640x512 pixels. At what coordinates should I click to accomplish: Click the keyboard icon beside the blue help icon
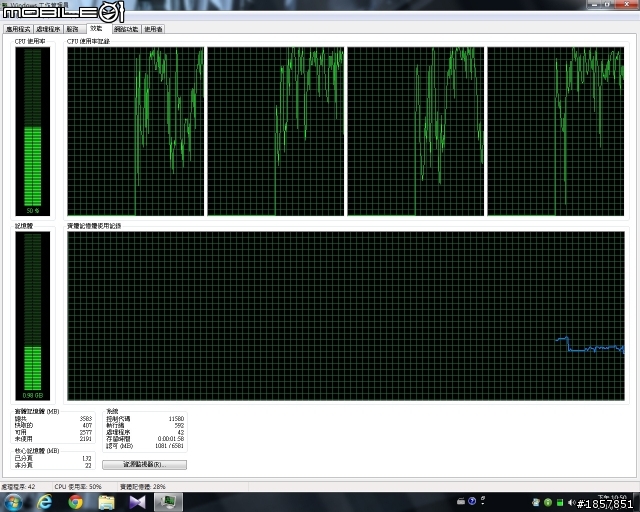461,501
